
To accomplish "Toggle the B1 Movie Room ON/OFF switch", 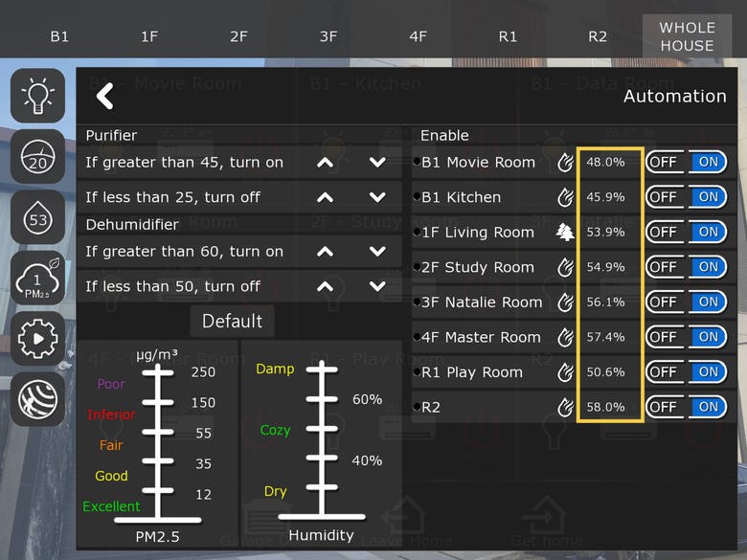I will click(686, 163).
